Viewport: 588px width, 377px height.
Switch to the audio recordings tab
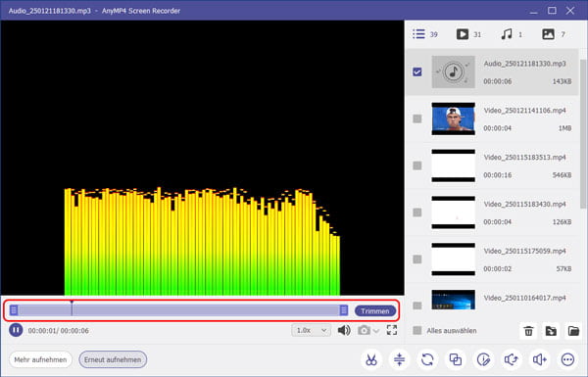pyautogui.click(x=512, y=34)
